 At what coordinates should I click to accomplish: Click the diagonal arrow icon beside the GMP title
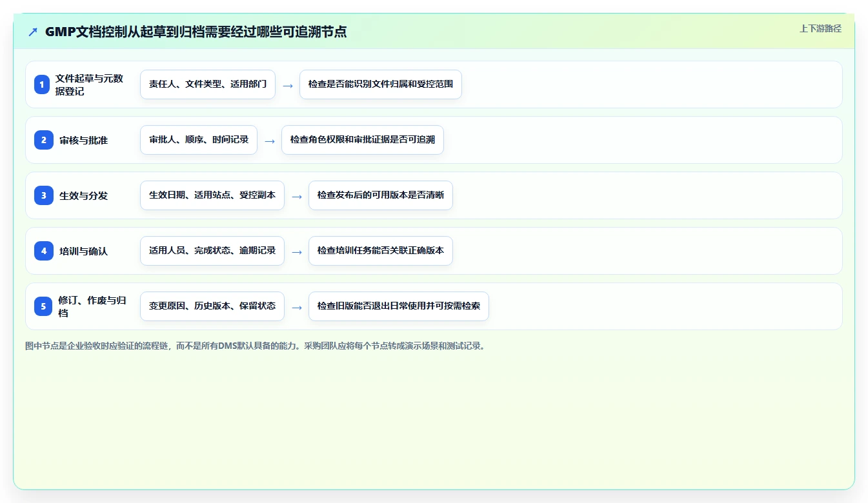(x=33, y=32)
